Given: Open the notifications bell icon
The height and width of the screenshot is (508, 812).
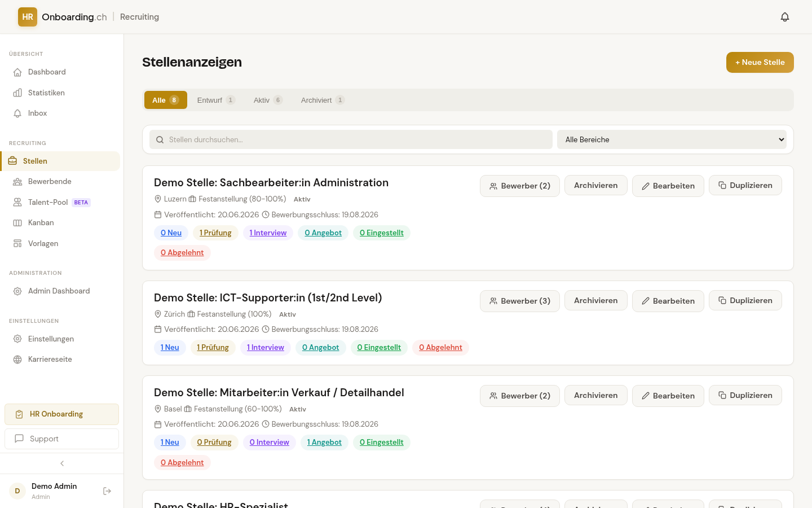Looking at the screenshot, I should pos(785,17).
